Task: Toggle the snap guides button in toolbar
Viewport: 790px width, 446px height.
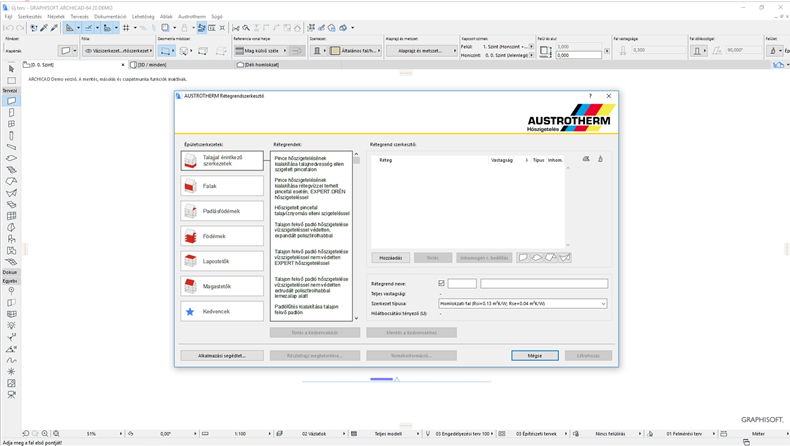Action: pyautogui.click(x=89, y=28)
